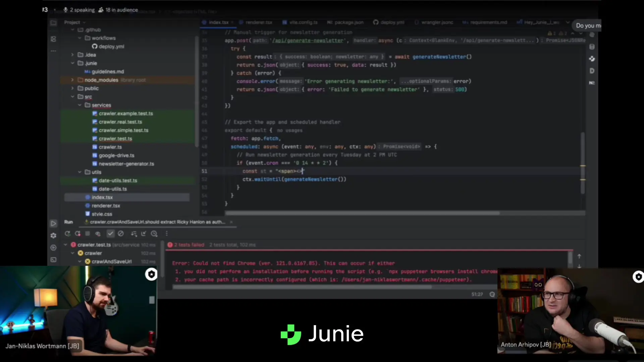Click moderator badge on Jan-Niklas video
Viewport: 644px width, 362px height.
pyautogui.click(x=151, y=275)
